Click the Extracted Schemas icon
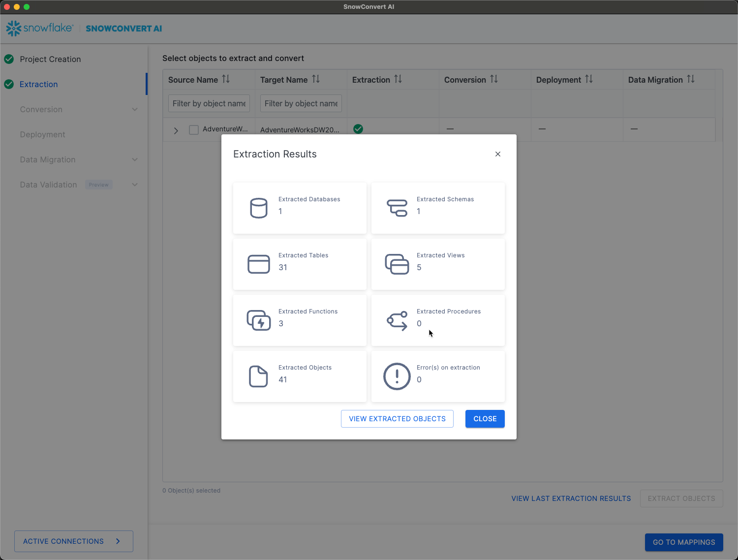 (397, 208)
